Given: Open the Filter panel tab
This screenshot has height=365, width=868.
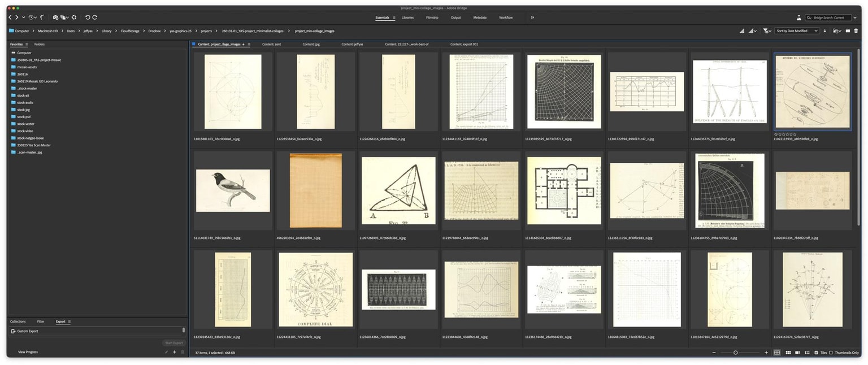Looking at the screenshot, I should 41,321.
